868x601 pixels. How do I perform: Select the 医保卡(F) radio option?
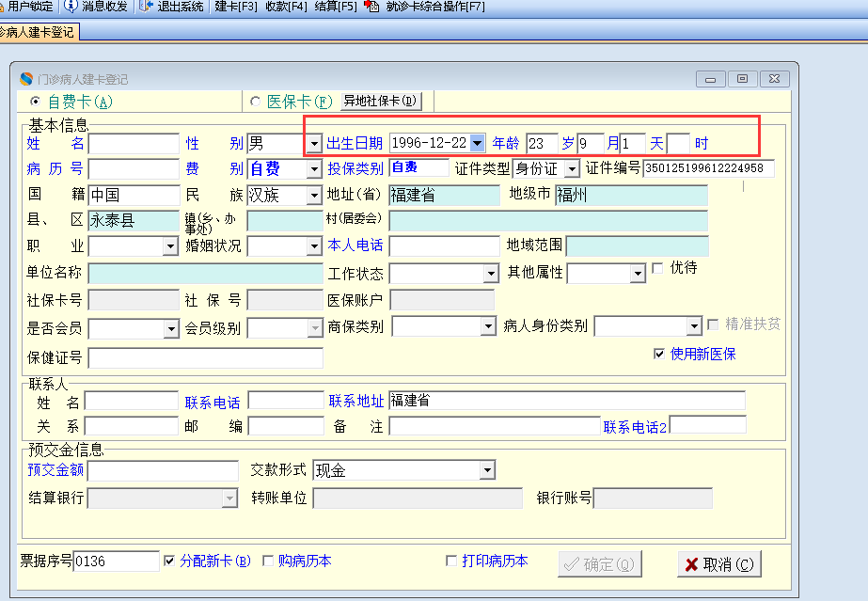(x=255, y=102)
